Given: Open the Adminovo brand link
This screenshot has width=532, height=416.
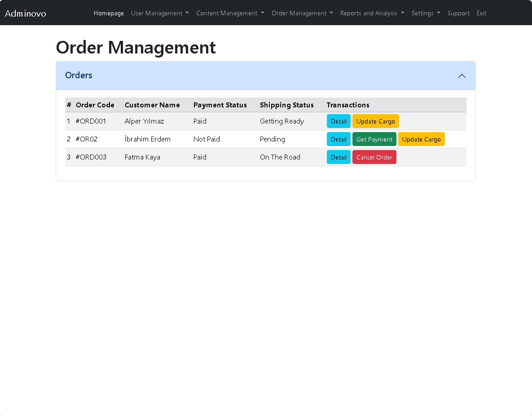Looking at the screenshot, I should click(26, 13).
